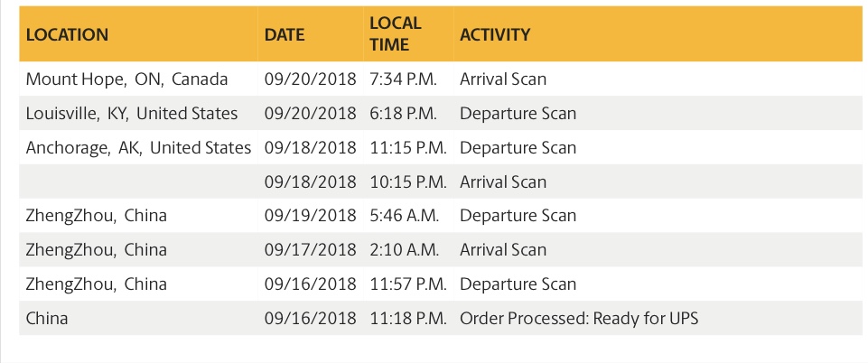This screenshot has height=363, width=868.
Task: Click Arrival Scan in Mount Hope row
Action: 503,79
